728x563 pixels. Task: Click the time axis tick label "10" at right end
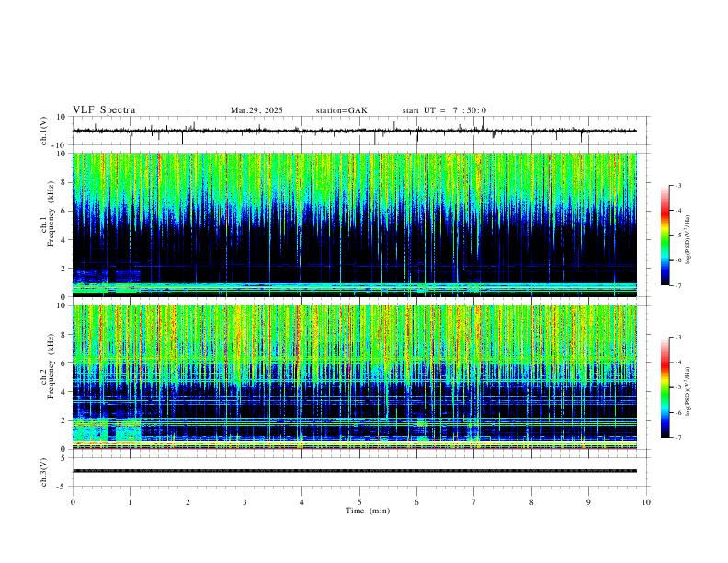coord(646,502)
